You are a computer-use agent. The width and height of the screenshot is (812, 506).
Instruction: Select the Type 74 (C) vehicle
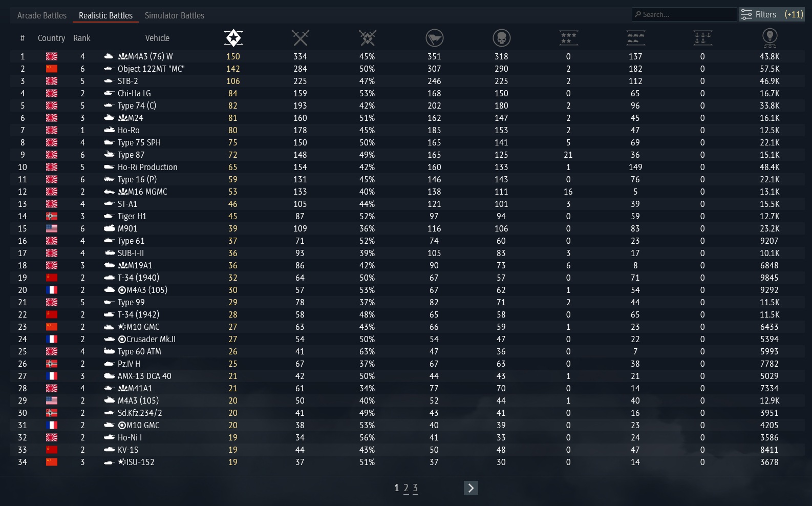(x=137, y=106)
